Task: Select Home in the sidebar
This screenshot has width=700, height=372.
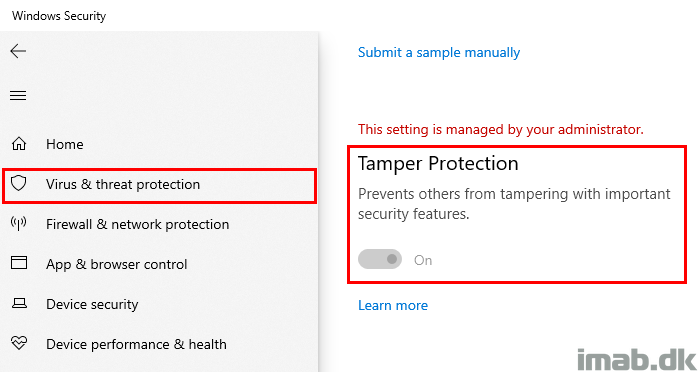Action: (65, 144)
